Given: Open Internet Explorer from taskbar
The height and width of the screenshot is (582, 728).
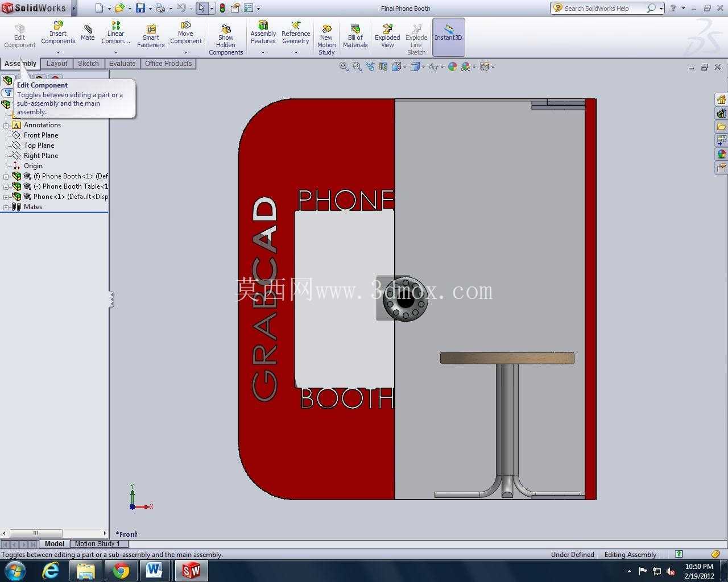Looking at the screenshot, I should coord(51,571).
